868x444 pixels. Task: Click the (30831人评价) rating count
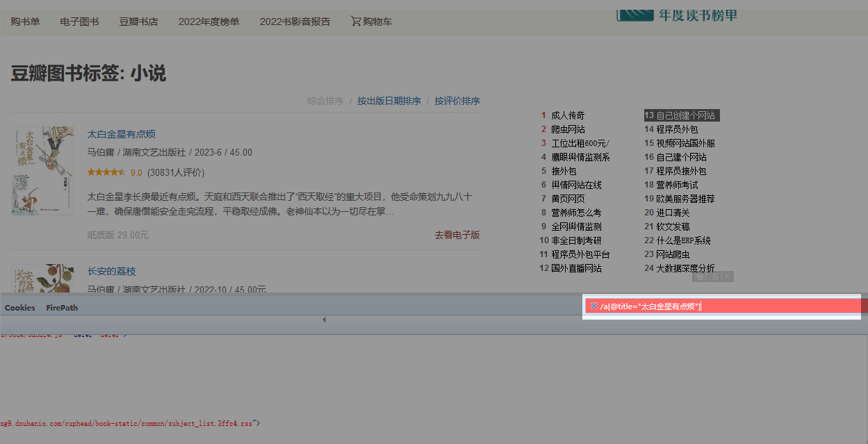pyautogui.click(x=176, y=172)
